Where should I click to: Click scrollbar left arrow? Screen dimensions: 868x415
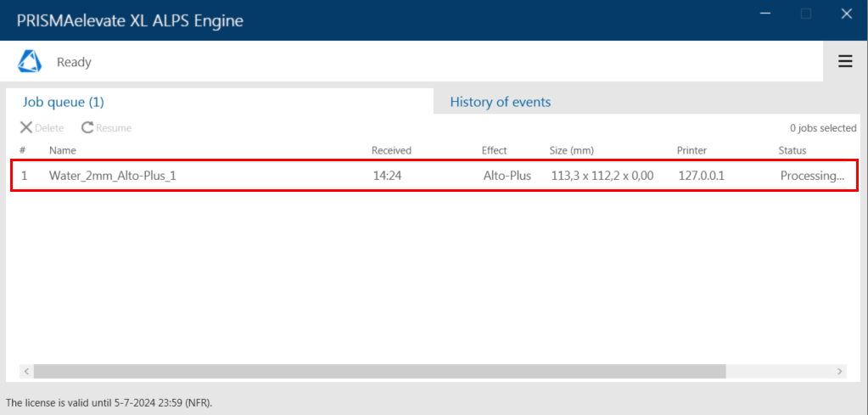pyautogui.click(x=26, y=371)
